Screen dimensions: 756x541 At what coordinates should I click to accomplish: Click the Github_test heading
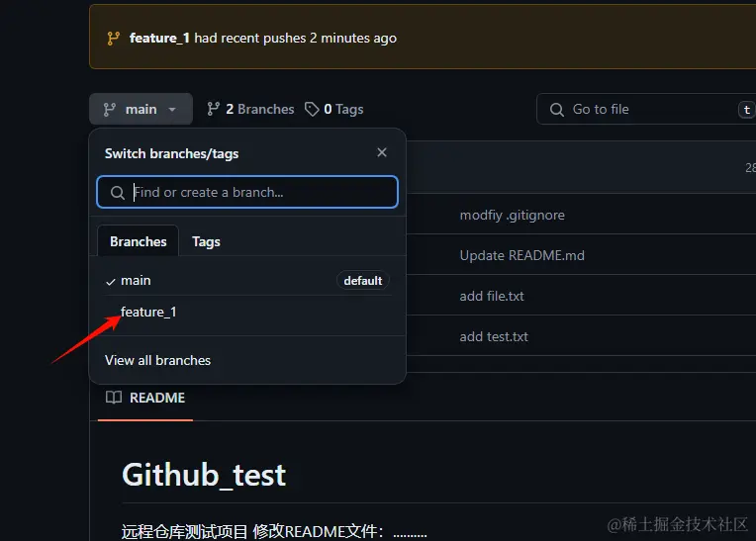[204, 475]
